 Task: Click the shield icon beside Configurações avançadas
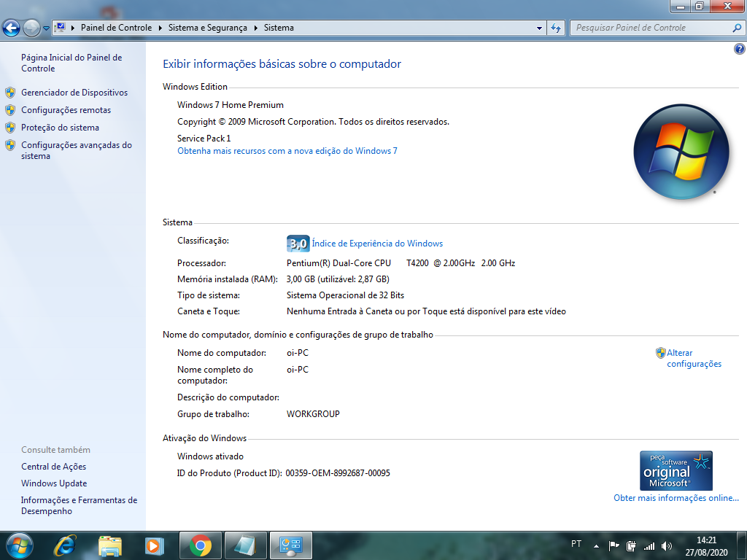point(10,145)
